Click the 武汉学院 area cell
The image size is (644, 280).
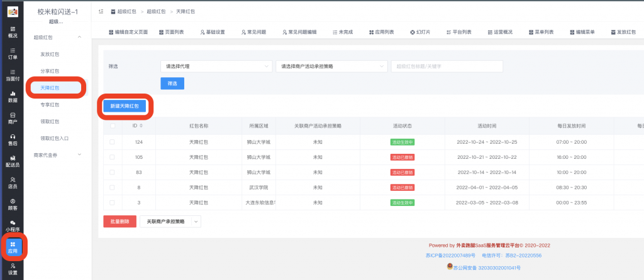(x=258, y=187)
